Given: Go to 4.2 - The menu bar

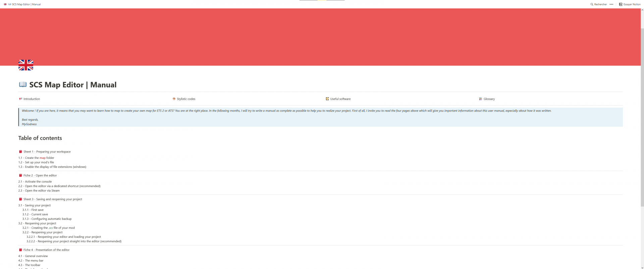Looking at the screenshot, I should (x=31, y=261).
